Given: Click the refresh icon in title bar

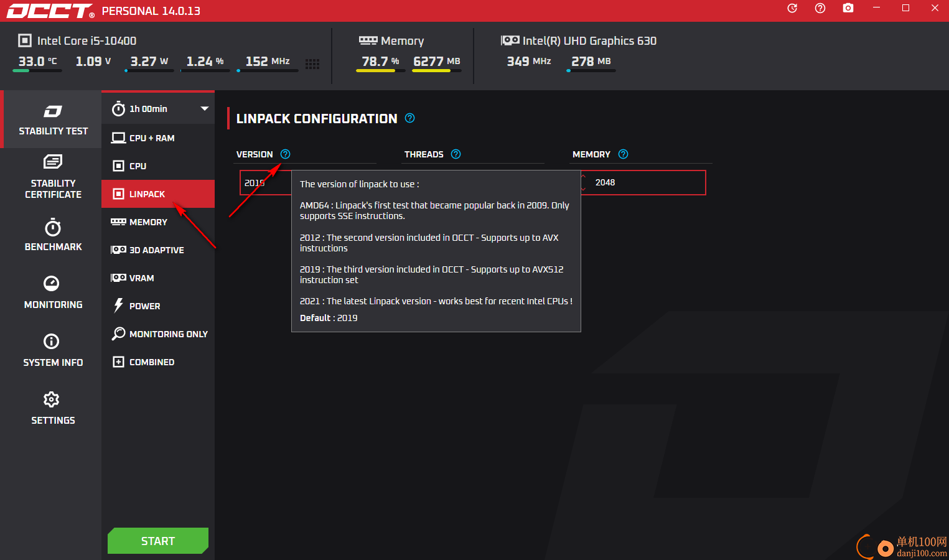Looking at the screenshot, I should coord(792,8).
